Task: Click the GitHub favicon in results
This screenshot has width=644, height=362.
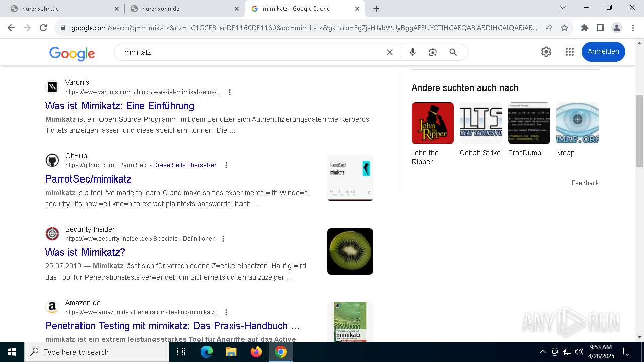Action: pos(52,160)
